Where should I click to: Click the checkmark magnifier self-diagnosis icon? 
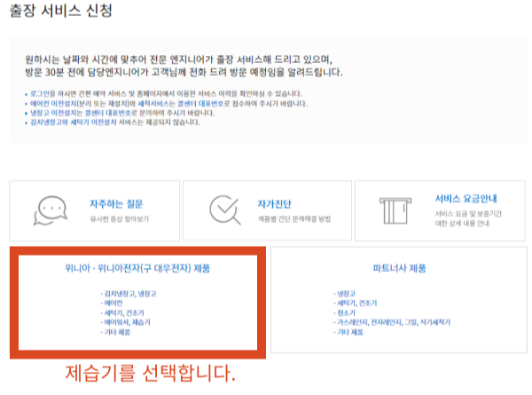tap(225, 209)
